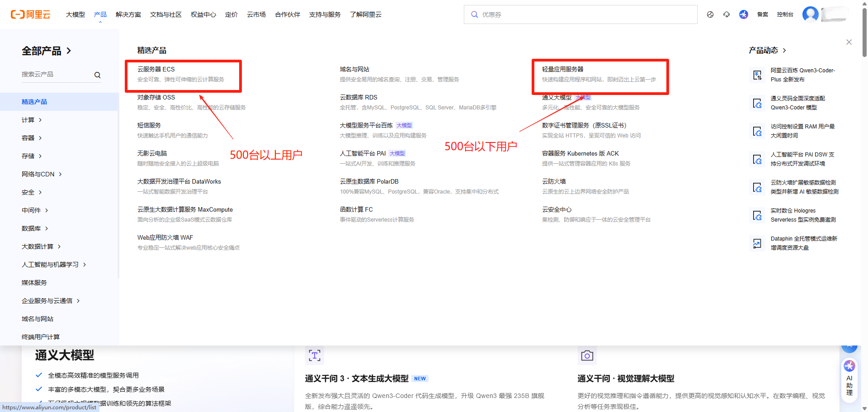Click the Aliyun 阿里云 logo
Image resolution: width=868 pixels, height=412 pixels.
point(30,14)
